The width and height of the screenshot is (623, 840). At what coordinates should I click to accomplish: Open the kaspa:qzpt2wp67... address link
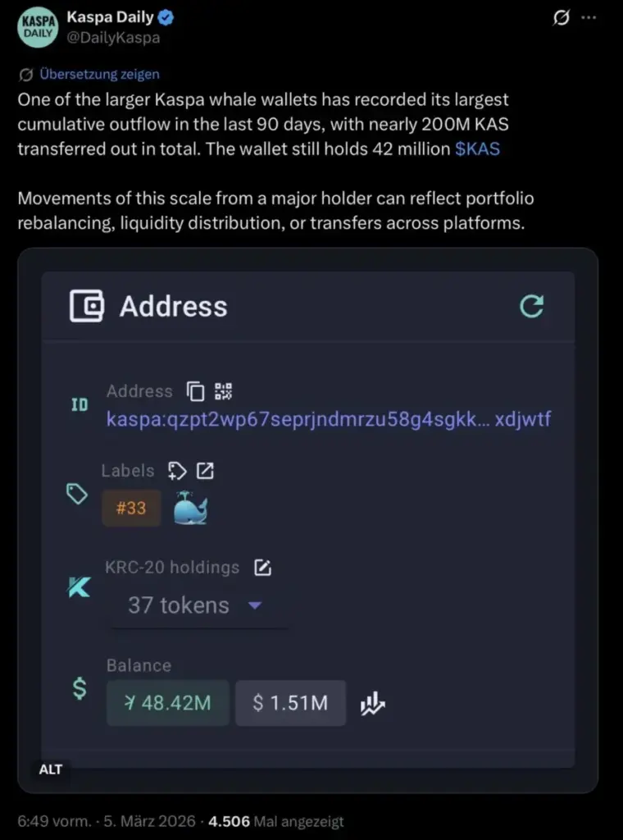[x=328, y=420]
